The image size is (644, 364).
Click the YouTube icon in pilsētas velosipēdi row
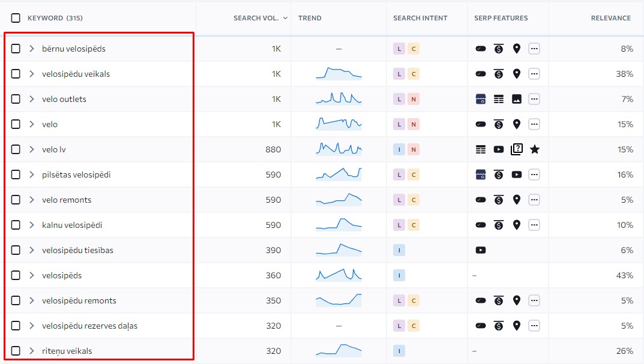click(x=516, y=175)
